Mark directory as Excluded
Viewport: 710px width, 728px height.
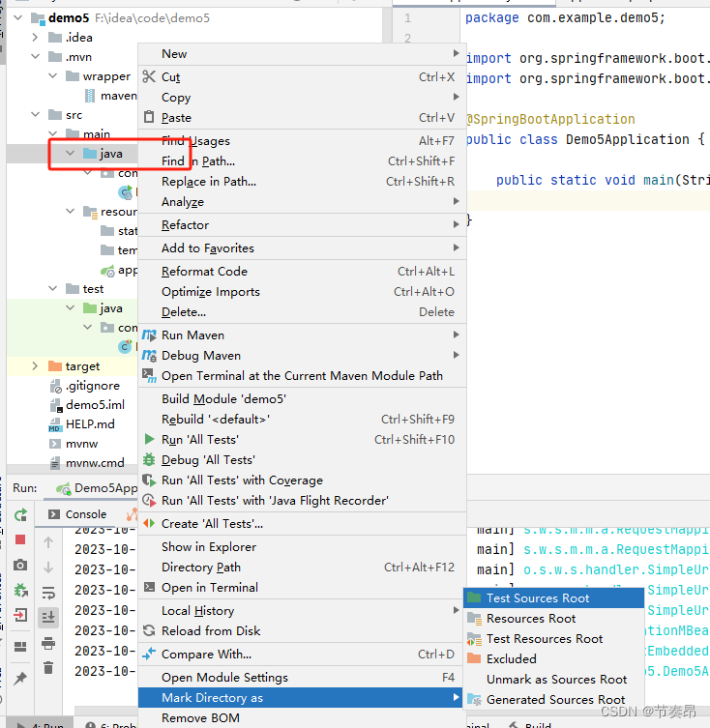point(554,658)
